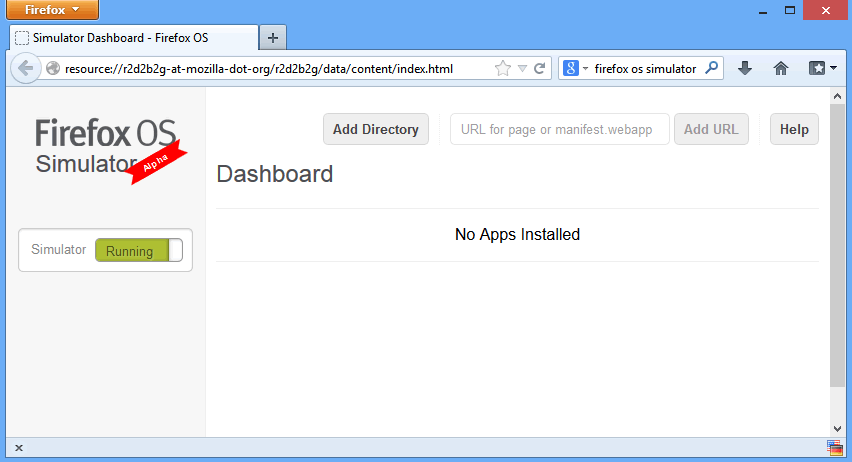Viewport: 852px width, 462px height.
Task: Reload the current page
Action: click(x=540, y=68)
